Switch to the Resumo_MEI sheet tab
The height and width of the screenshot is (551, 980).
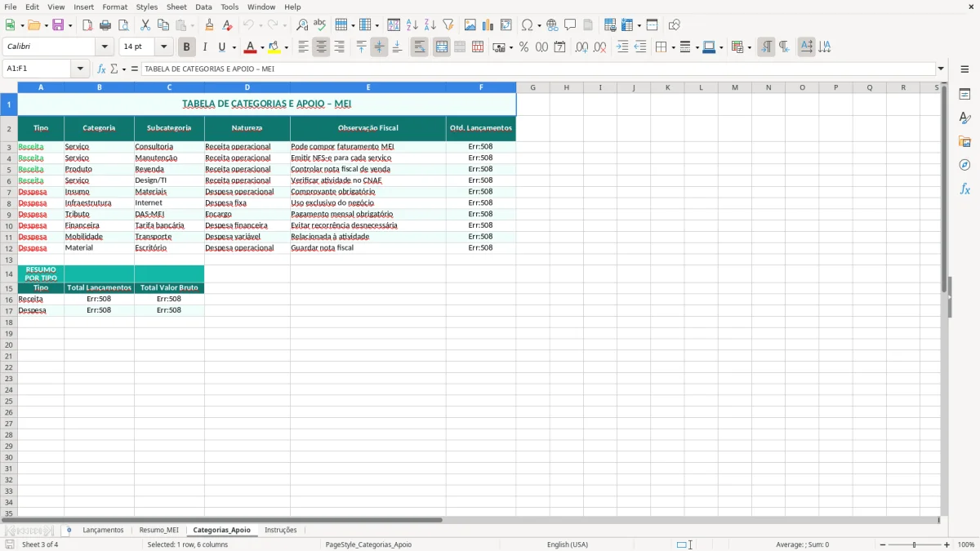point(158,531)
